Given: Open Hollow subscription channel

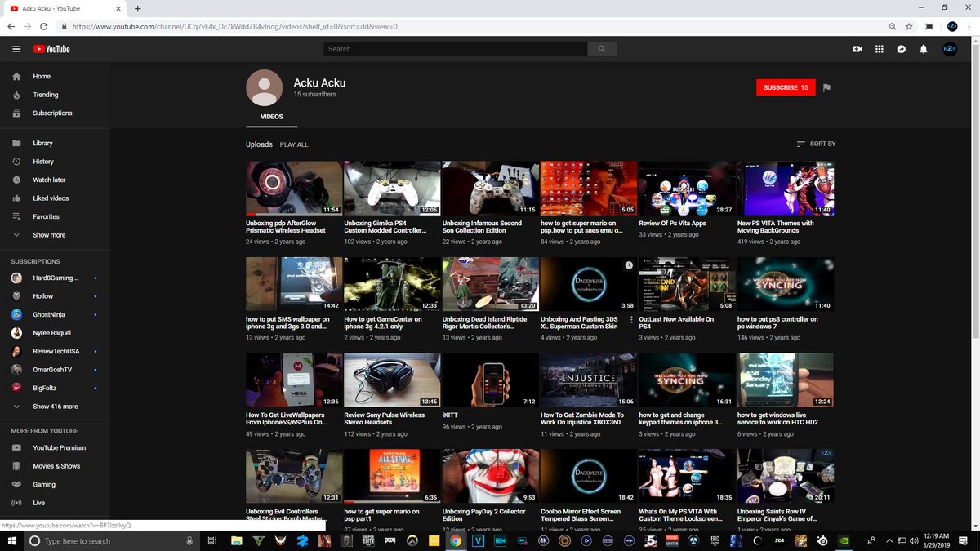Looking at the screenshot, I should (x=55, y=296).
